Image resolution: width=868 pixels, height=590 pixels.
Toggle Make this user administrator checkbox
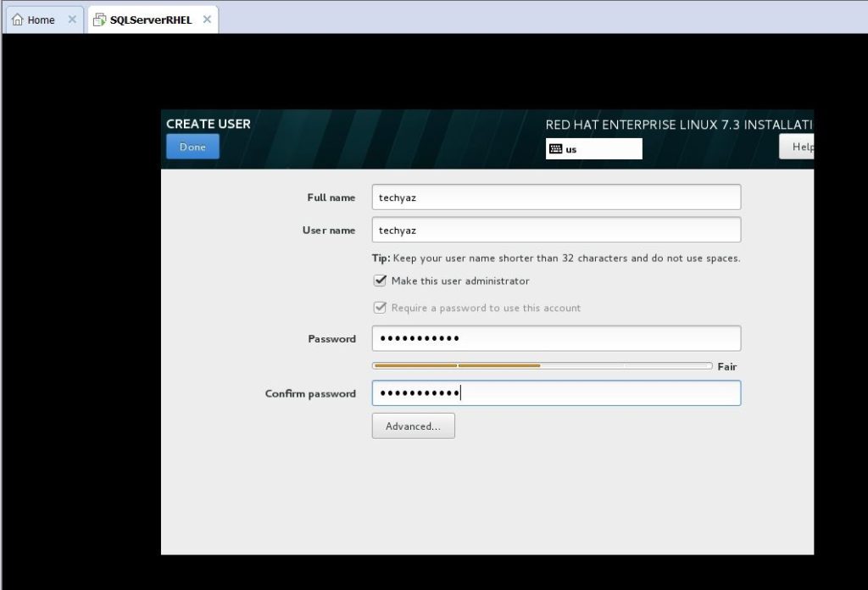[380, 281]
